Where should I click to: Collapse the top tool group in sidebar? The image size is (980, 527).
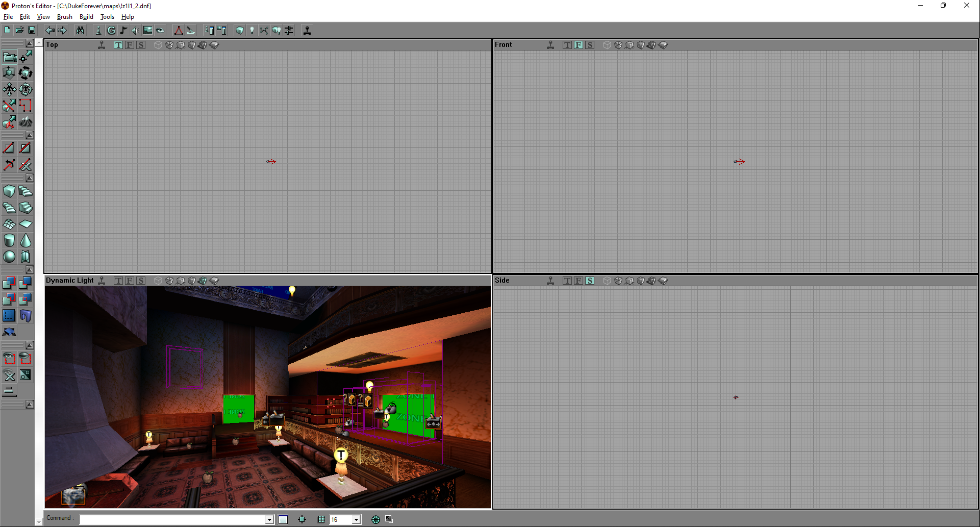tap(30, 43)
